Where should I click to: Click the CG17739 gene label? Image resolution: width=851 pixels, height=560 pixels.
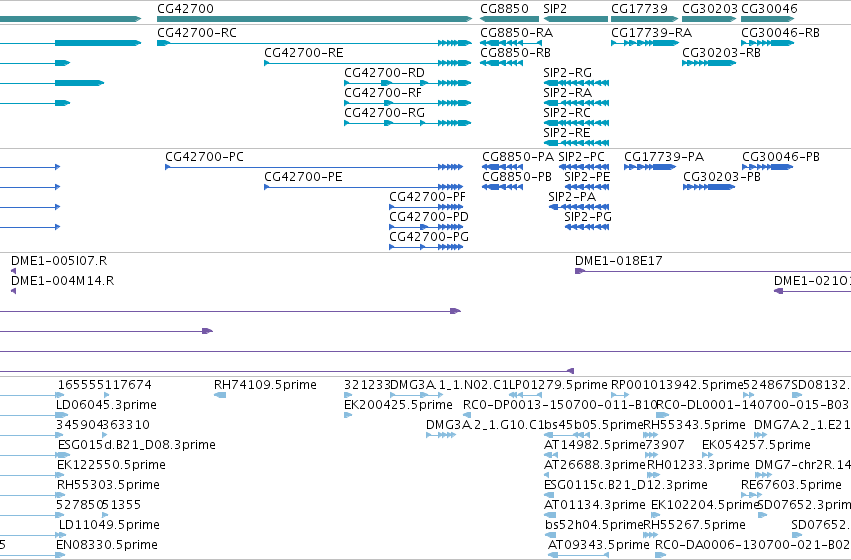(x=639, y=9)
